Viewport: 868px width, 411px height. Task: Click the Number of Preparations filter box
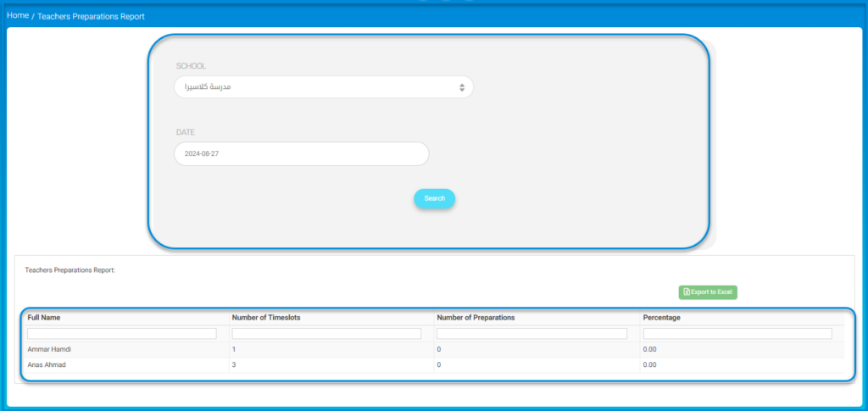coord(532,334)
